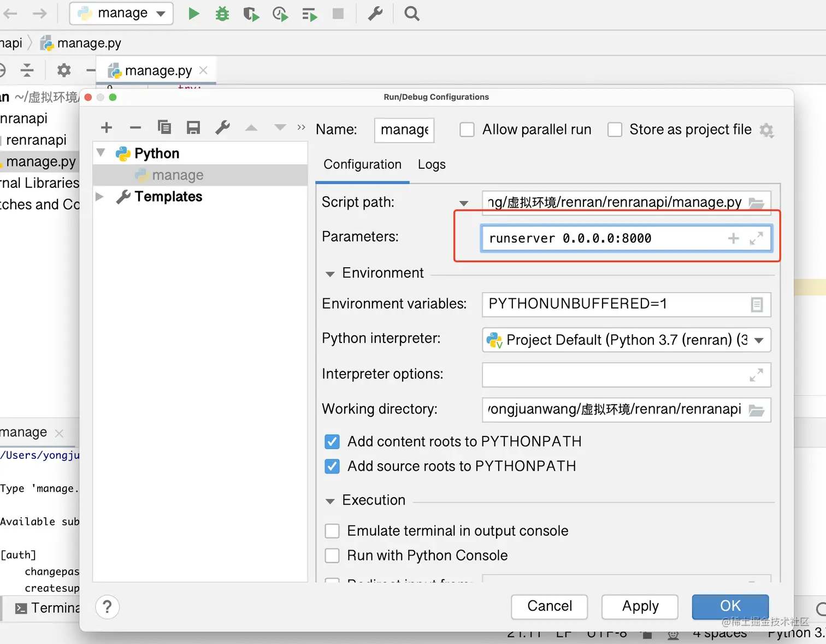Open the manage.py editor tab
The height and width of the screenshot is (644, 826).
pyautogui.click(x=158, y=71)
